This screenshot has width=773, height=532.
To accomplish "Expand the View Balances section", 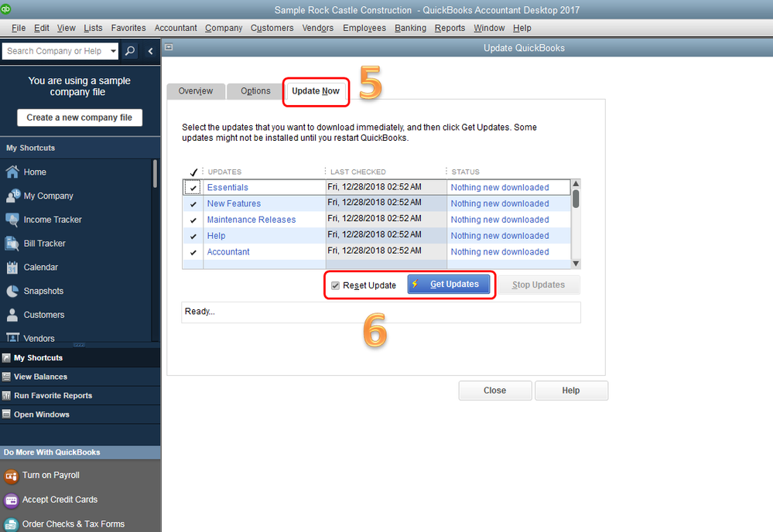I will 40,377.
